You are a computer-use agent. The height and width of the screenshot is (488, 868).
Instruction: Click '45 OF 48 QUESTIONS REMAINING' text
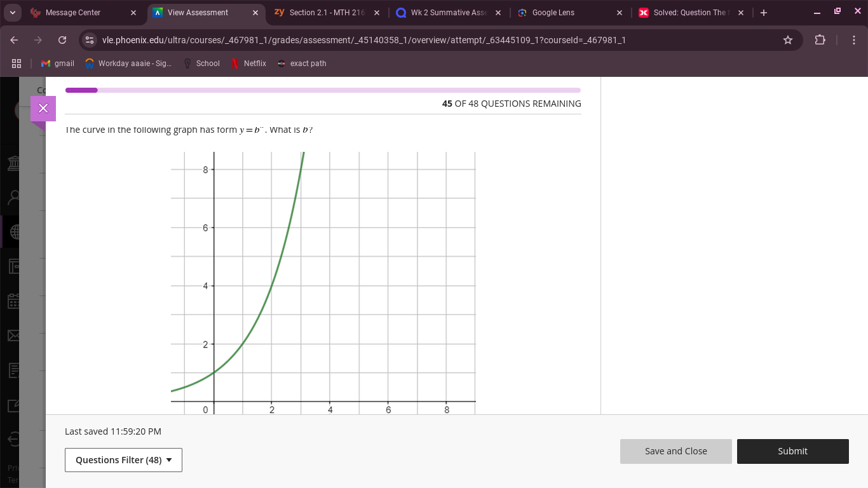(512, 104)
